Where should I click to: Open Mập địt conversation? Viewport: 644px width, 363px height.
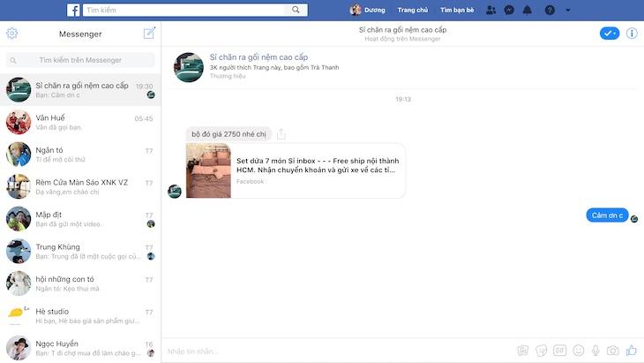(80, 219)
